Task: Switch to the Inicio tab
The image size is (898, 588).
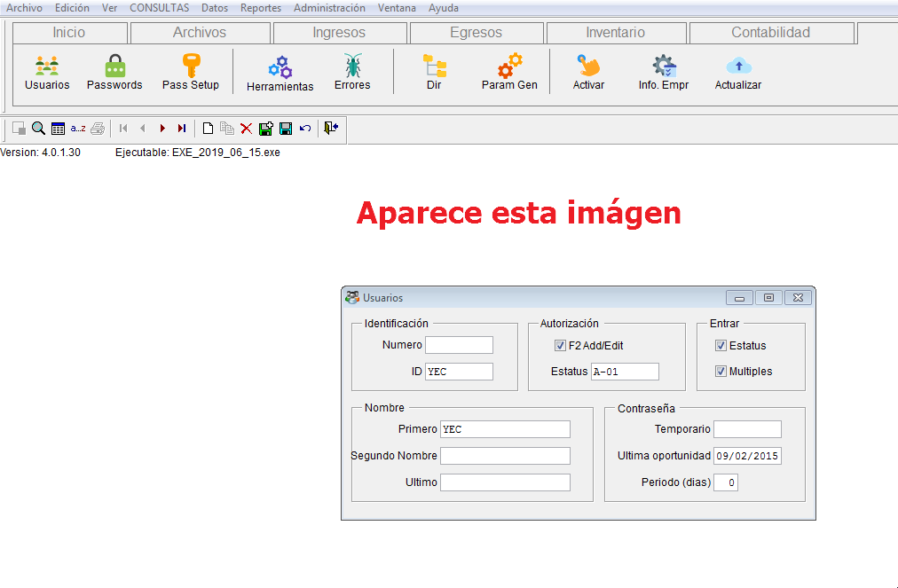Action: [x=69, y=33]
